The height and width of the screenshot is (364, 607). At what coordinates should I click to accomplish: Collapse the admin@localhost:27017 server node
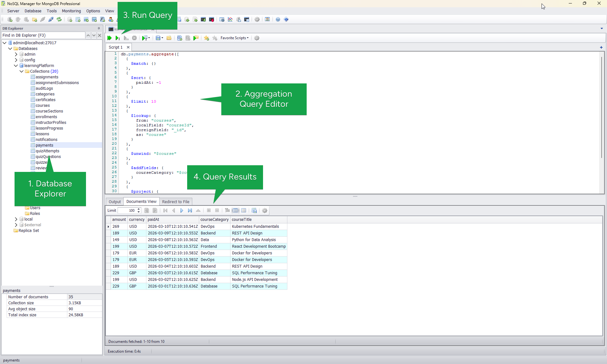4,43
